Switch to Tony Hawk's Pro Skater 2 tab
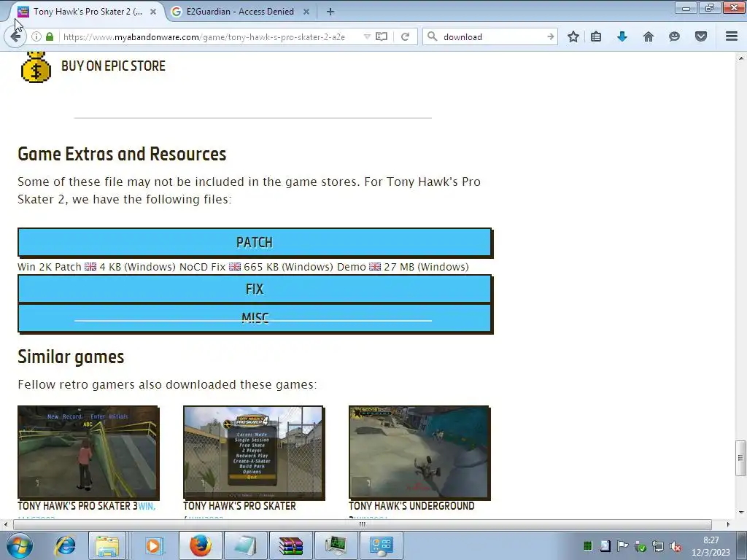747x560 pixels. (86, 12)
